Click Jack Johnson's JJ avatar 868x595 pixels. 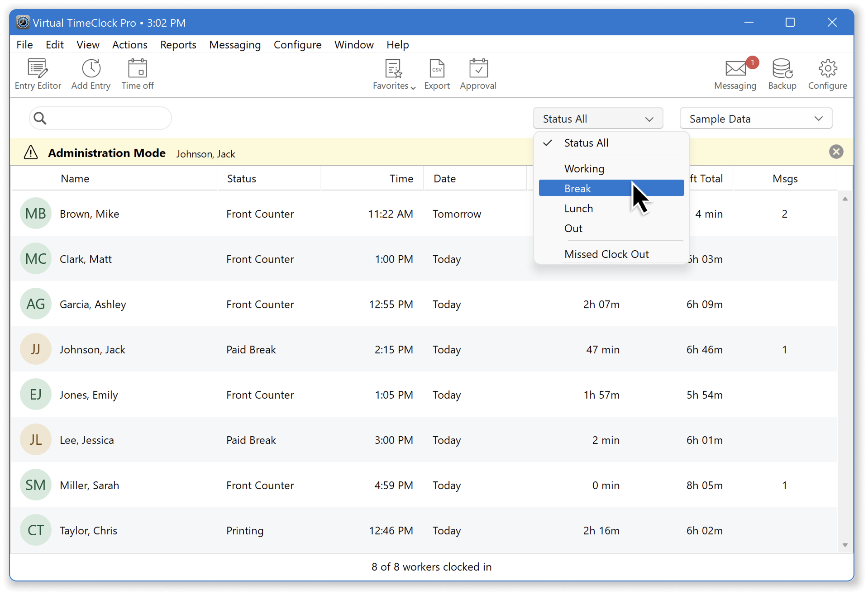coord(35,349)
